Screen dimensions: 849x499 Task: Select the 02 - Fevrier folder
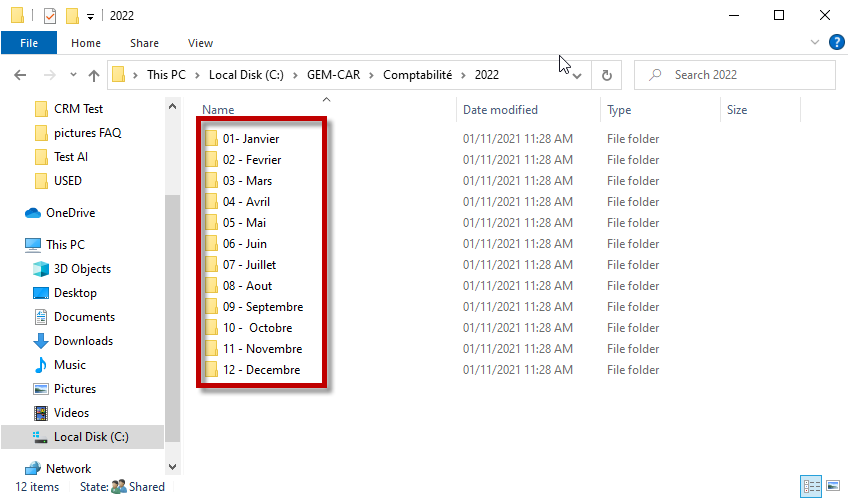click(252, 160)
